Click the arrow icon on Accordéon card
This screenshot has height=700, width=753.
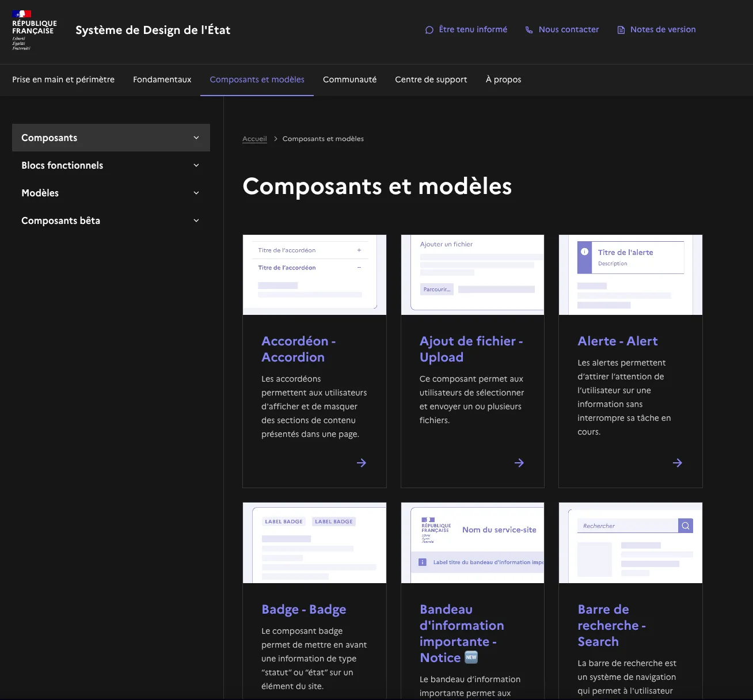click(362, 463)
